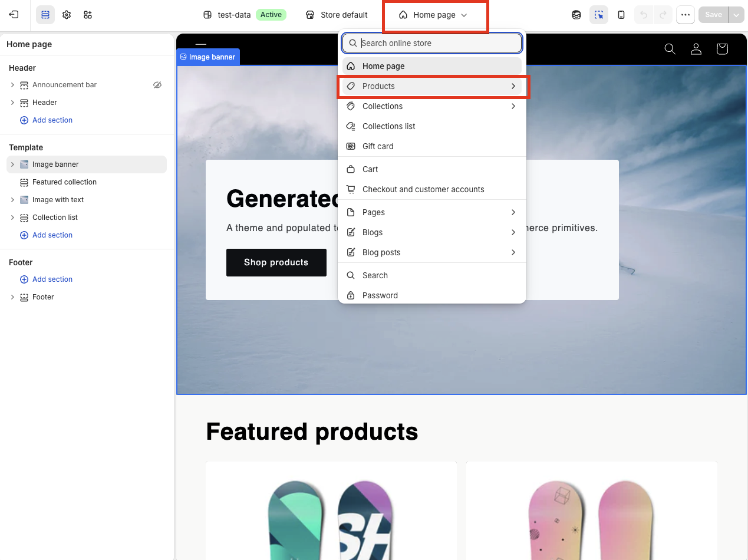Viewport: 748px width, 560px height.
Task: Click the Search online store field
Action: [x=432, y=43]
